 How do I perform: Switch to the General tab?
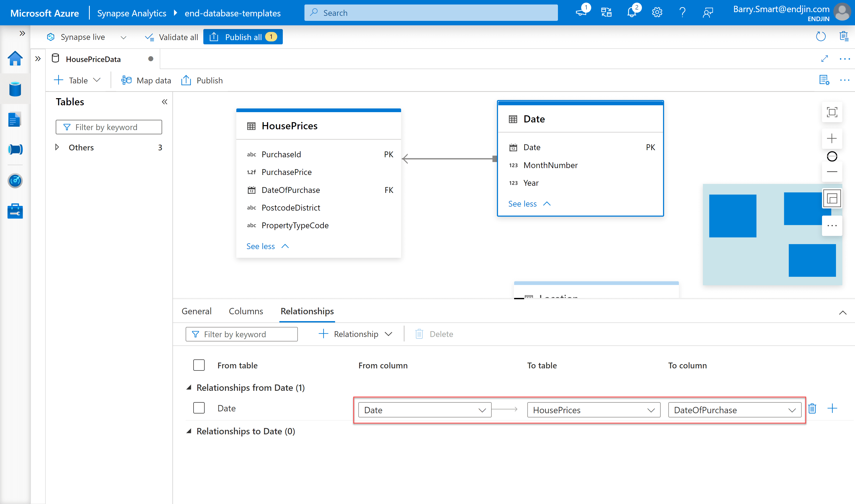196,311
